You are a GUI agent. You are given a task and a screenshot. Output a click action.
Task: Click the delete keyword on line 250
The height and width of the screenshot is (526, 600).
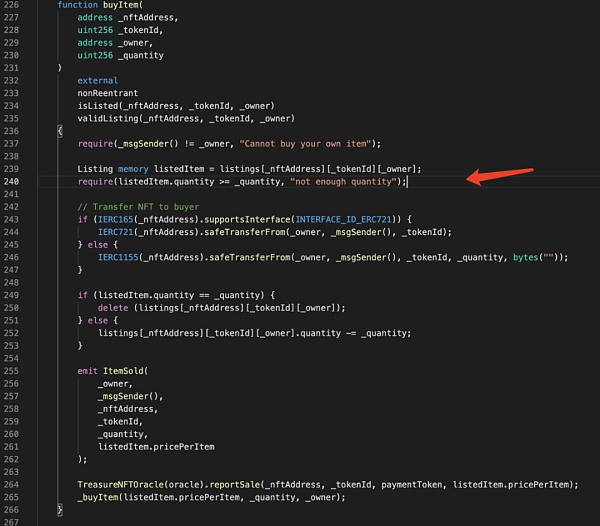[x=113, y=308]
